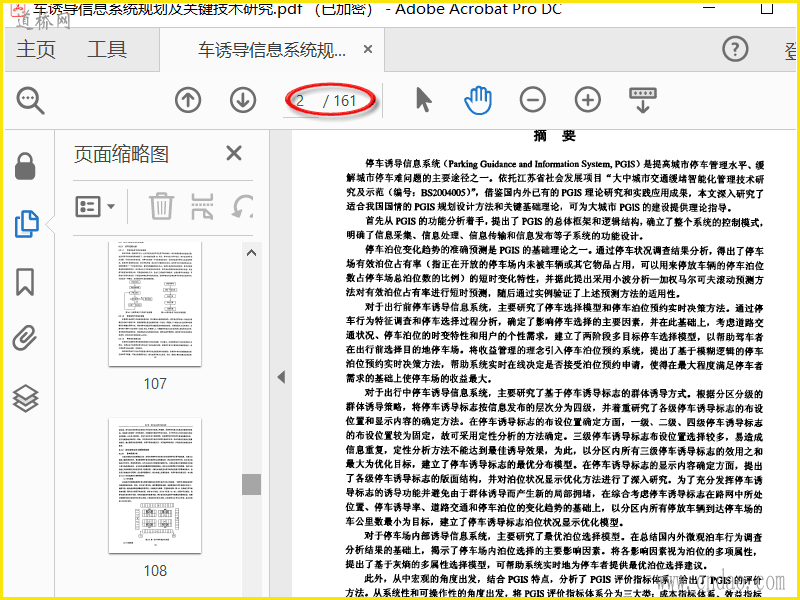Click the 107 page label
This screenshot has height=600, width=800.
[155, 384]
